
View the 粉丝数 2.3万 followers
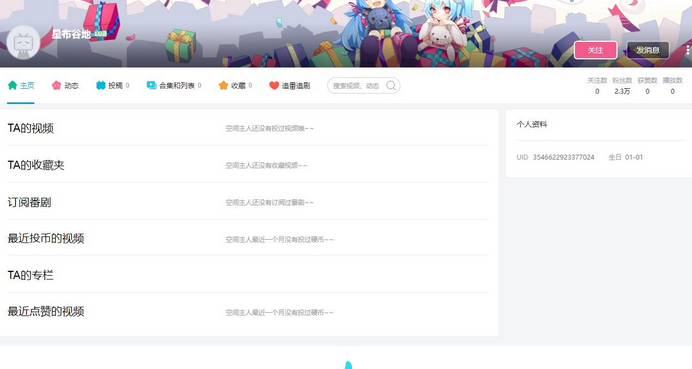point(622,86)
